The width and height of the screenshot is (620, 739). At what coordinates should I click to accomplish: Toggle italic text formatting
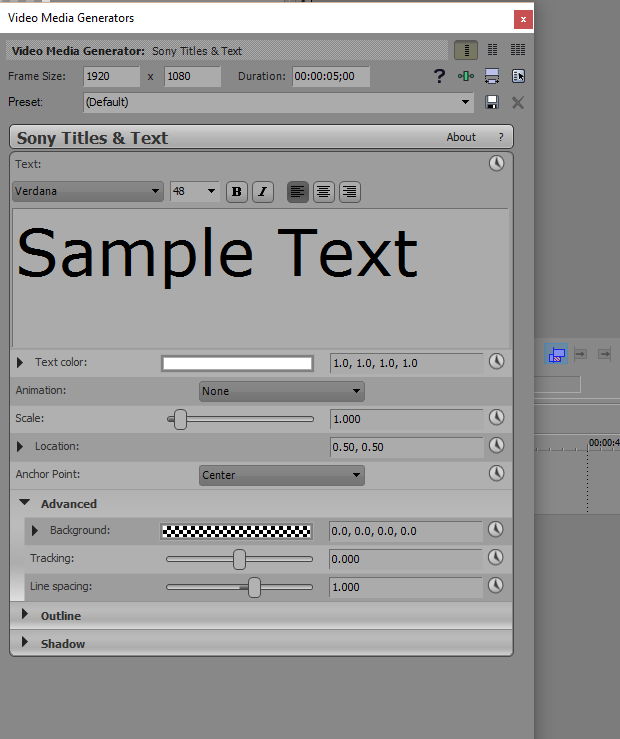(263, 192)
